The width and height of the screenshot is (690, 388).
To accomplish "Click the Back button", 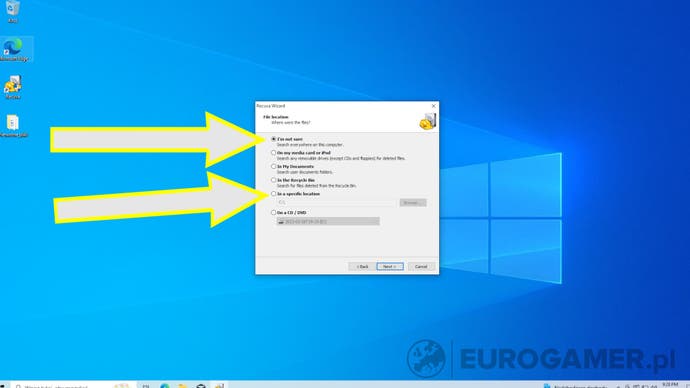I will [x=362, y=267].
